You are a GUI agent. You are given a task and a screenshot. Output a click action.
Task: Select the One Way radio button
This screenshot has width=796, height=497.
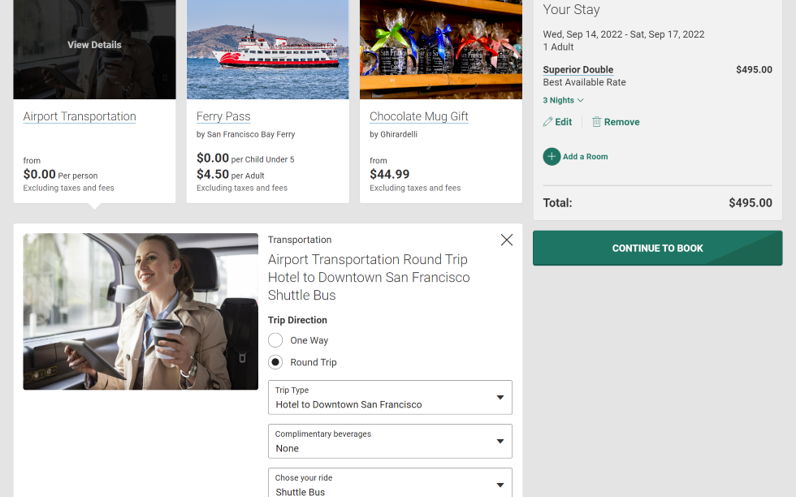tap(275, 340)
